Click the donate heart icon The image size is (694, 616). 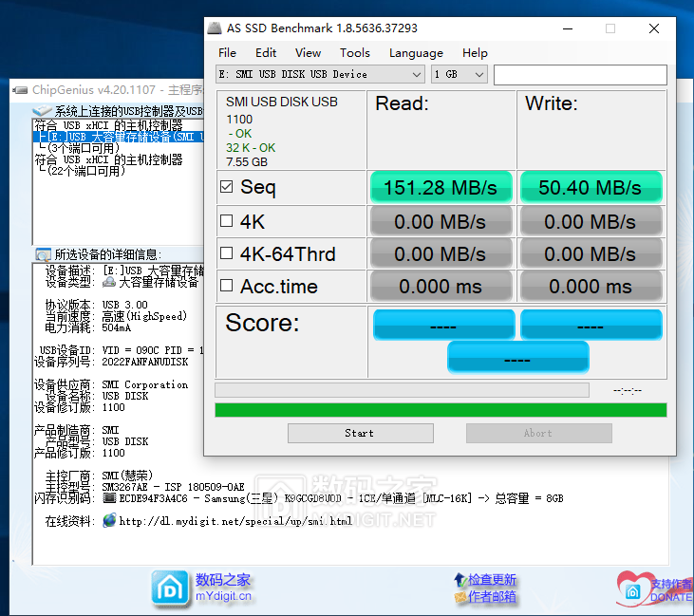(x=633, y=588)
